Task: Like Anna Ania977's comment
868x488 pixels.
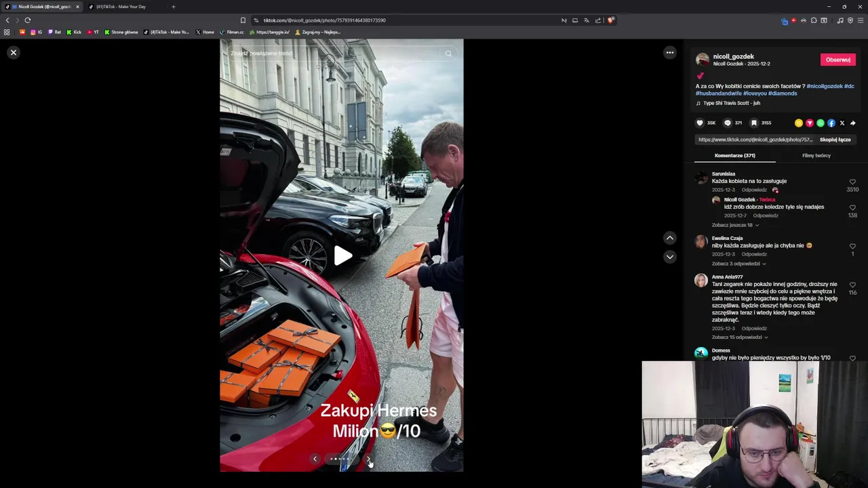Action: coord(852,285)
